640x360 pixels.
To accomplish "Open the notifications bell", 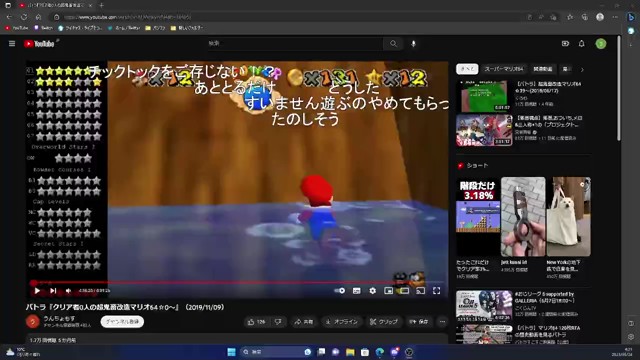I will tap(582, 44).
